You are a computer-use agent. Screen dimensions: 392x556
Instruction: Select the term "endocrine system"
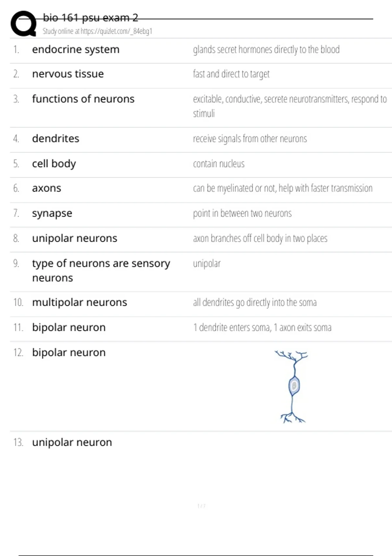76,50
